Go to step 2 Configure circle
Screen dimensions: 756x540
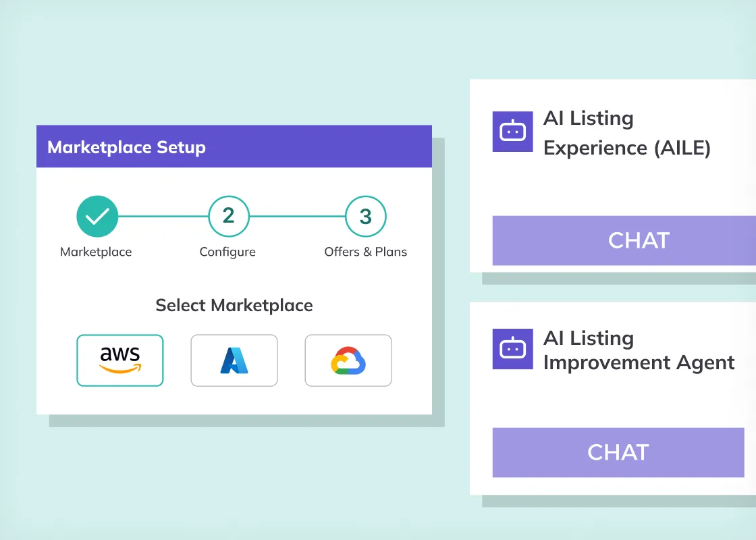[x=229, y=216]
